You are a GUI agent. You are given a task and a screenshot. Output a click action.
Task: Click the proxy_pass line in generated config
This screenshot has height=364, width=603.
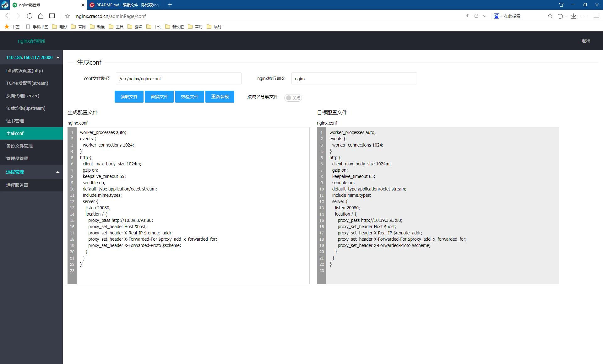pos(121,220)
